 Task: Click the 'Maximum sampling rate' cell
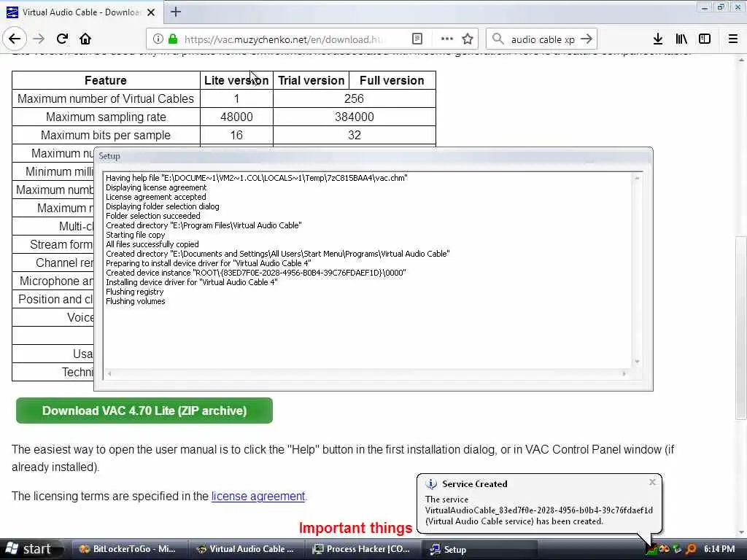click(x=106, y=117)
